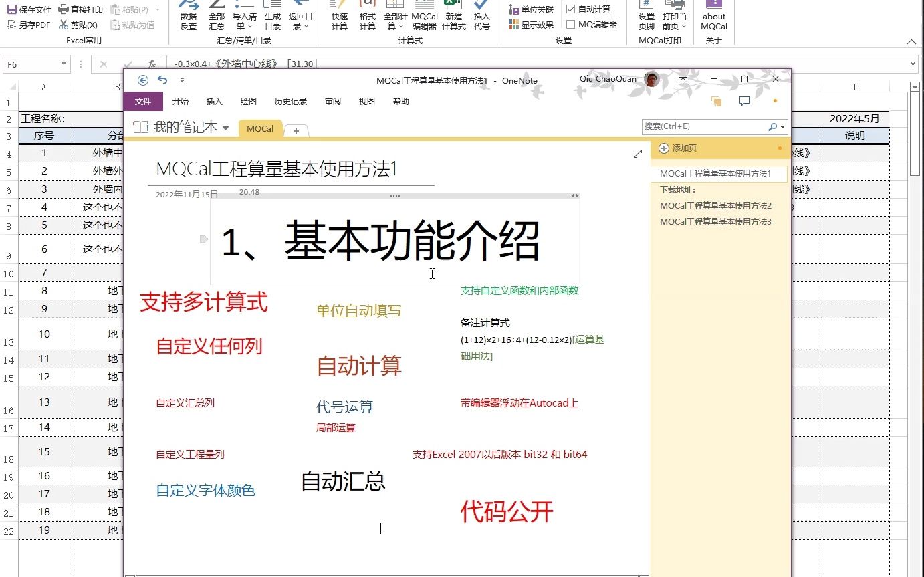Open page 下载地址:
The height and width of the screenshot is (577, 924).
(x=677, y=190)
